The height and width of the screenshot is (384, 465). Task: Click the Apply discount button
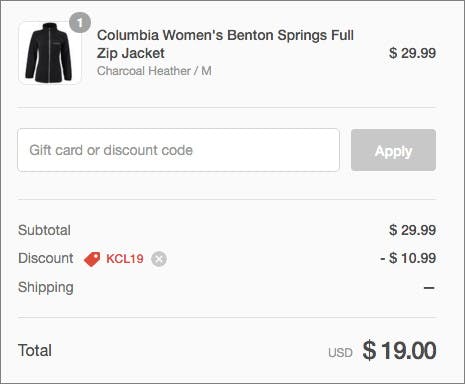point(393,150)
